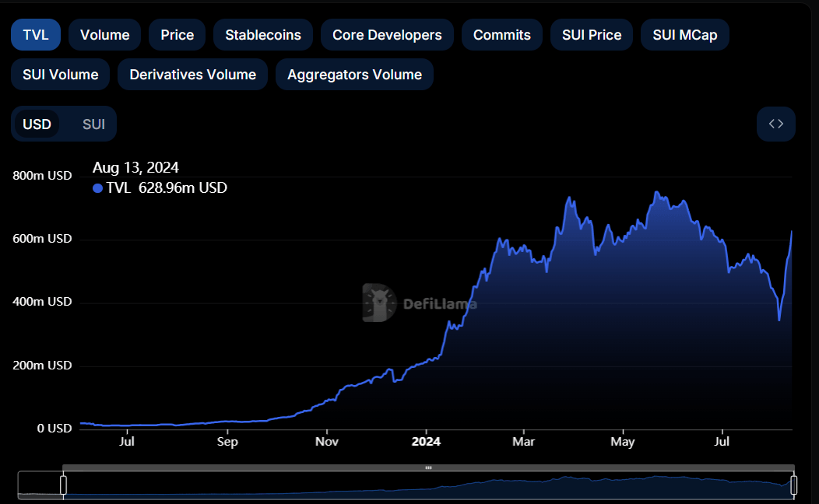819x504 pixels.
Task: Open the SUI MCap chart
Action: pyautogui.click(x=684, y=34)
